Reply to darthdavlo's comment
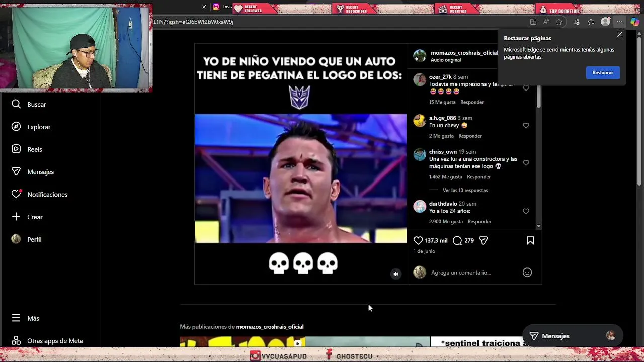 coord(479,221)
